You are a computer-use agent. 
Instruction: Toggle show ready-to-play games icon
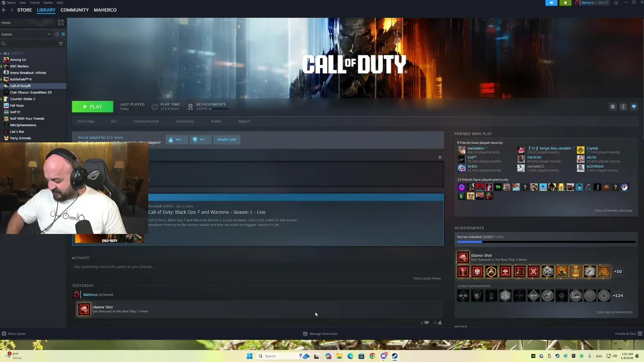[x=63, y=34]
